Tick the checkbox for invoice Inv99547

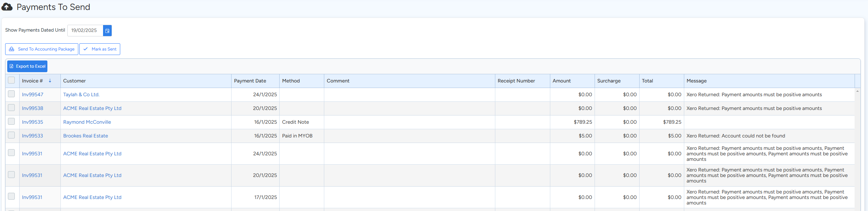pos(11,94)
